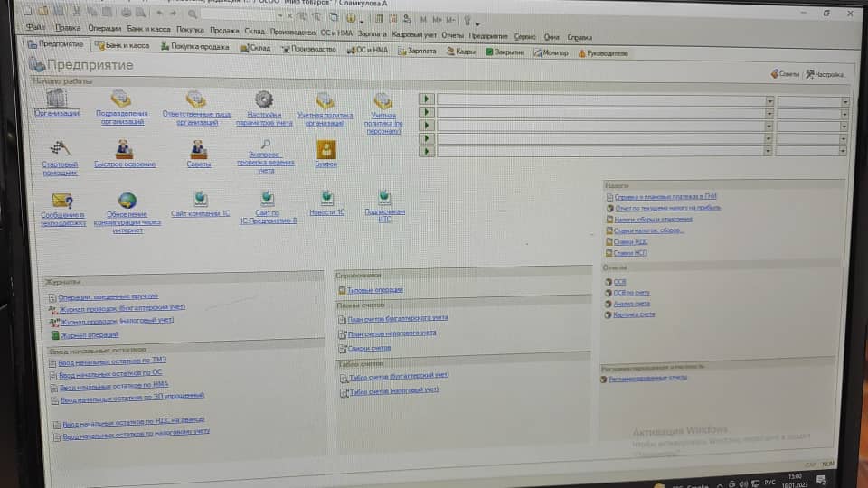Open the Анализ счета report link
Image resolution: width=868 pixels, height=488 pixels.
click(632, 304)
